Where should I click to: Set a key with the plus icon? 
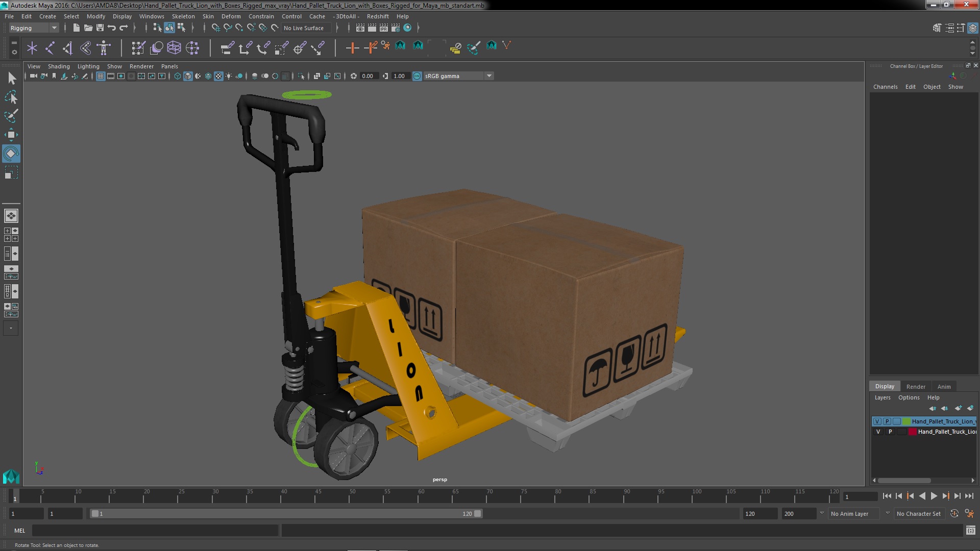point(352,48)
